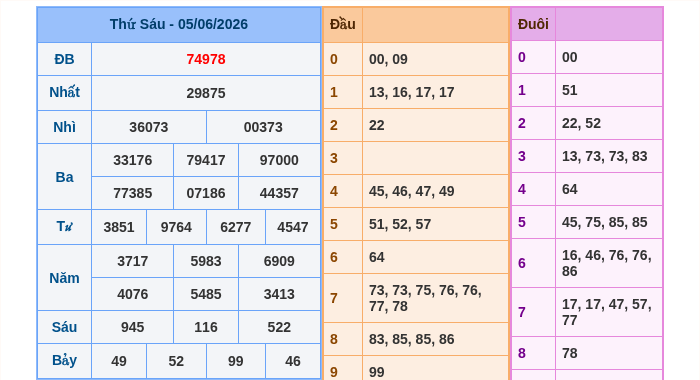Select Nhì prize number 00373
The width and height of the screenshot is (700, 380).
[263, 127]
